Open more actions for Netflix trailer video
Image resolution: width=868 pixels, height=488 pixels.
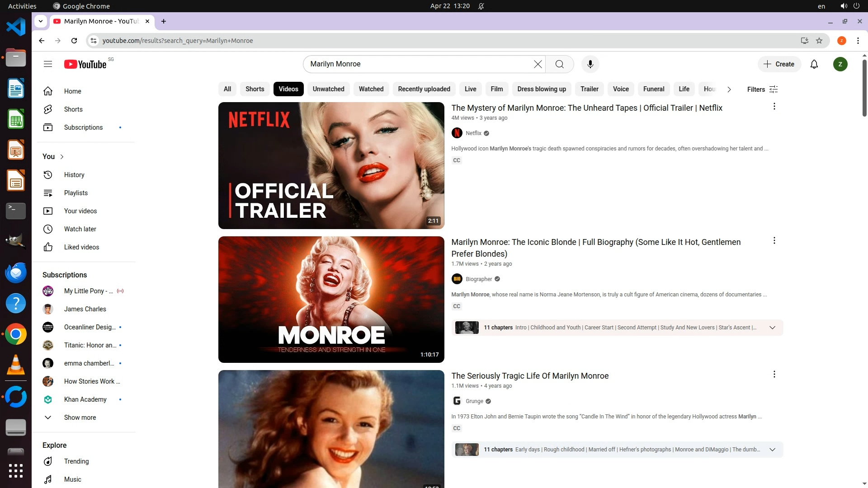(x=774, y=107)
